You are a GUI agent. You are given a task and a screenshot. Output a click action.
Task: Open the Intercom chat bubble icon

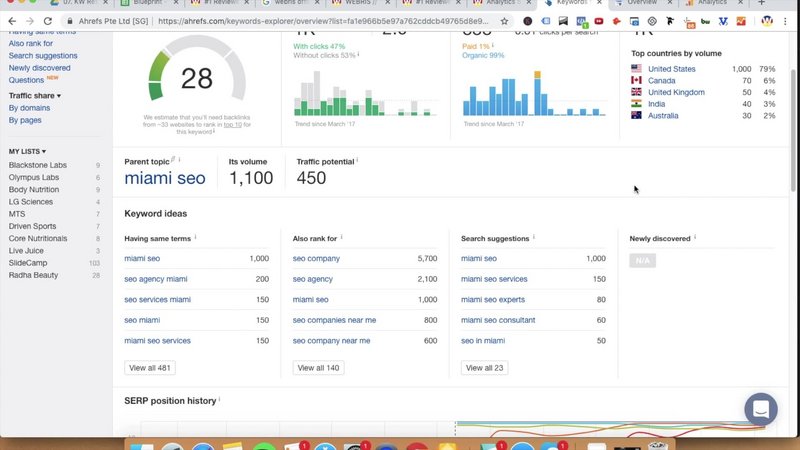pos(761,409)
